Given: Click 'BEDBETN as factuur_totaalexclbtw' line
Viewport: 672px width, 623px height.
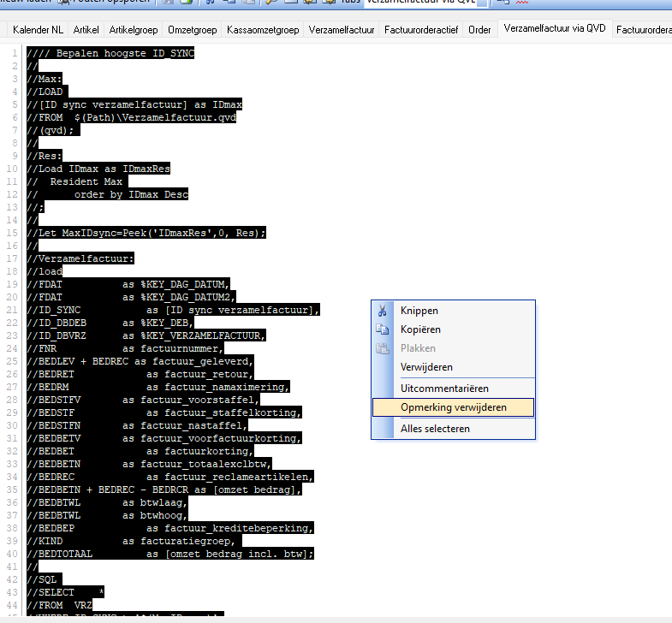Looking at the screenshot, I should point(150,465).
